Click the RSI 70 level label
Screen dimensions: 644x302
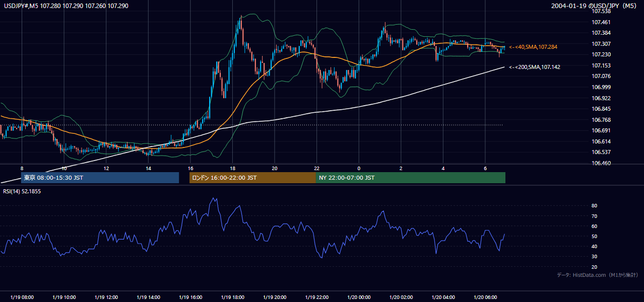point(595,216)
